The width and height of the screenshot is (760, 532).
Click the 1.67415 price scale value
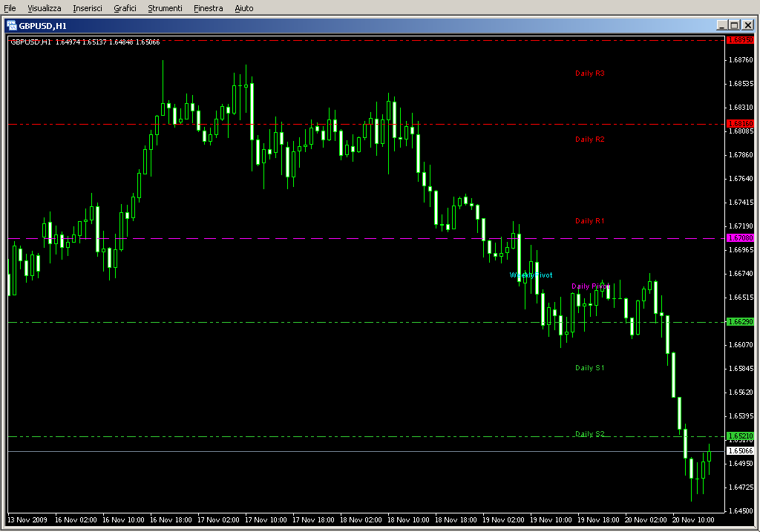coord(741,203)
